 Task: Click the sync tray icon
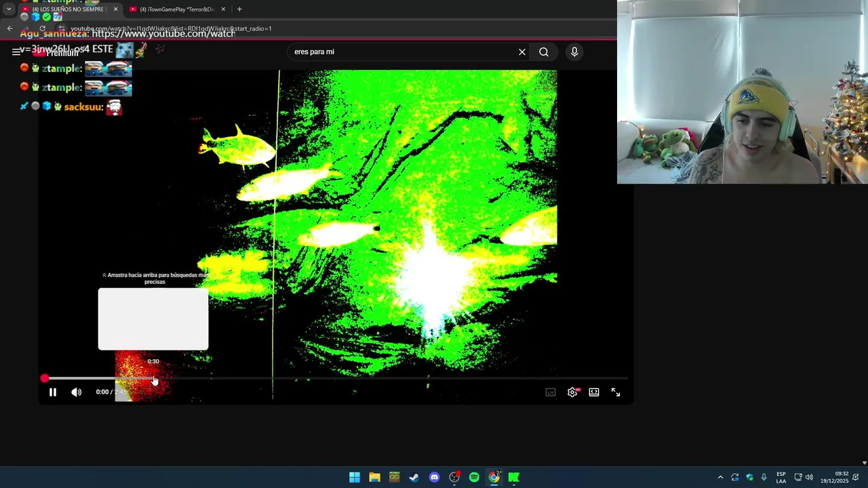tap(735, 477)
